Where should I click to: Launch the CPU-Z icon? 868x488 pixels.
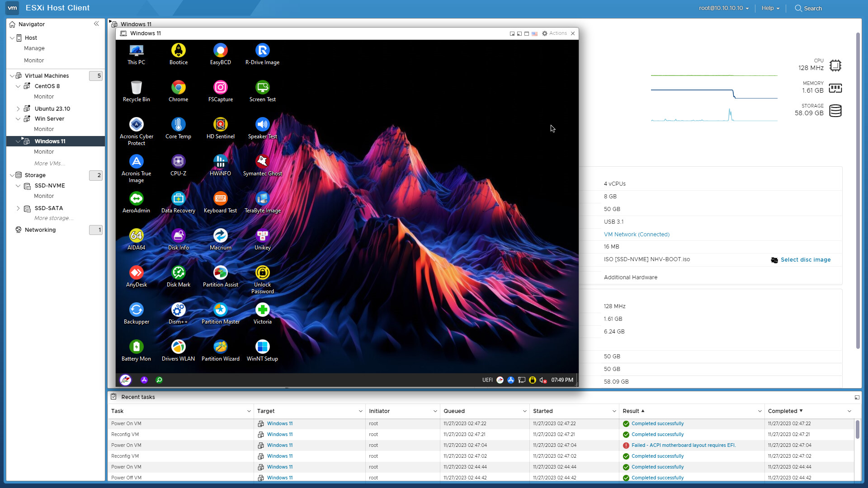pyautogui.click(x=178, y=162)
